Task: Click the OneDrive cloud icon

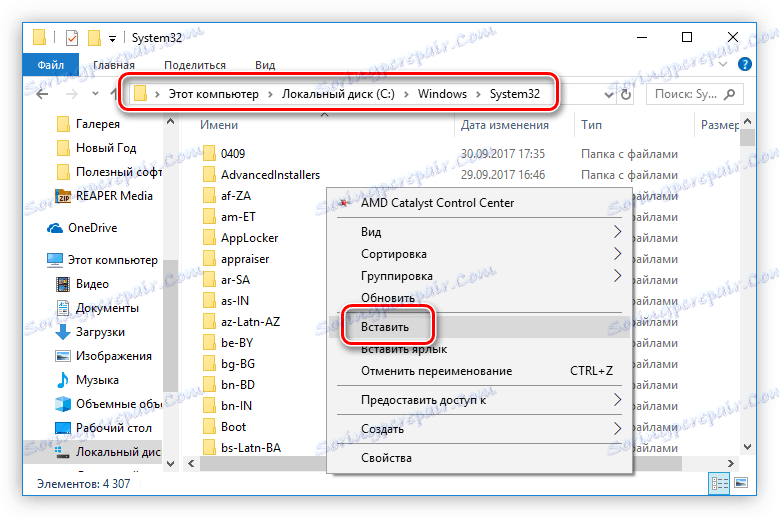Action: point(55,228)
